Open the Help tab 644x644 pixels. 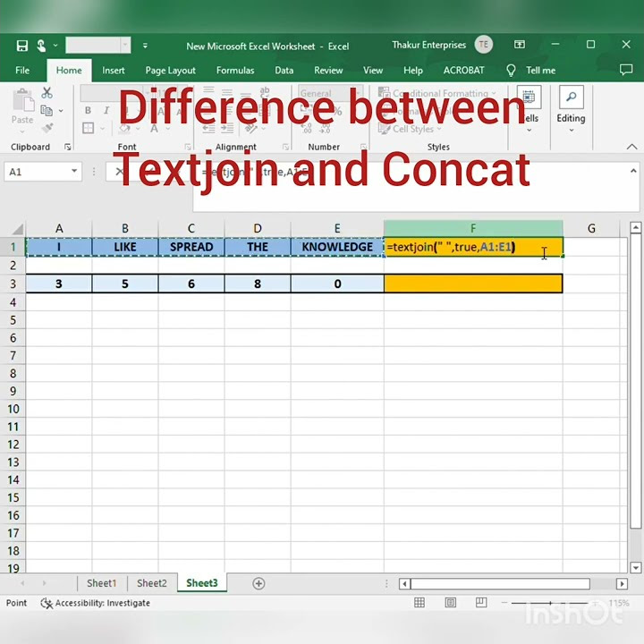point(412,71)
